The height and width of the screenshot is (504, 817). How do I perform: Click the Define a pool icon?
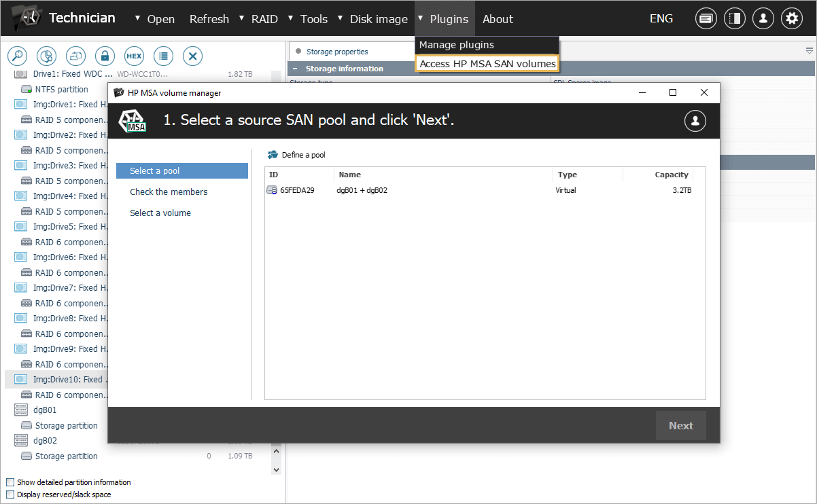tap(273, 155)
